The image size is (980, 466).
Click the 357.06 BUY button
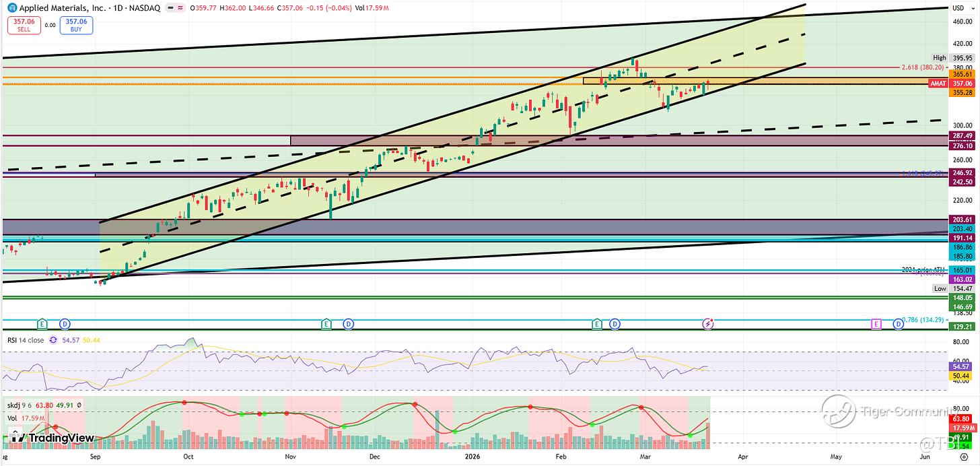click(76, 26)
